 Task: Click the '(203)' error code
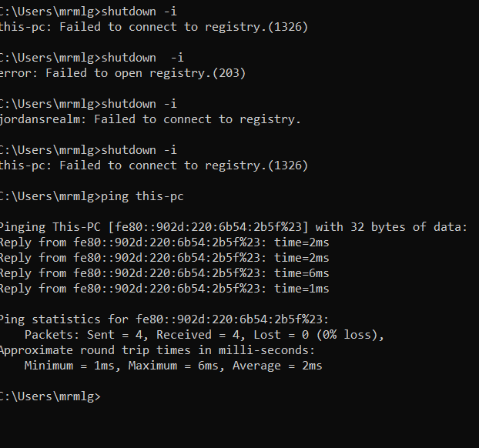click(229, 73)
